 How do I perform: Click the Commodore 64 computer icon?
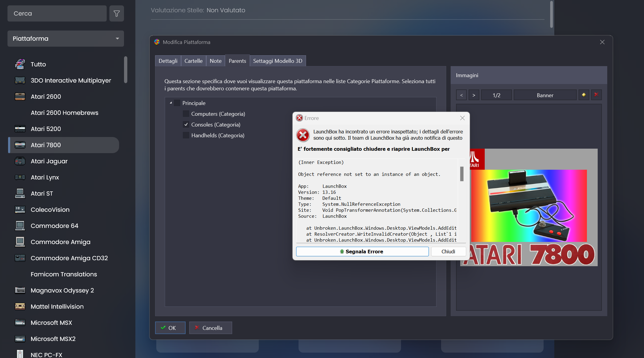(x=20, y=226)
